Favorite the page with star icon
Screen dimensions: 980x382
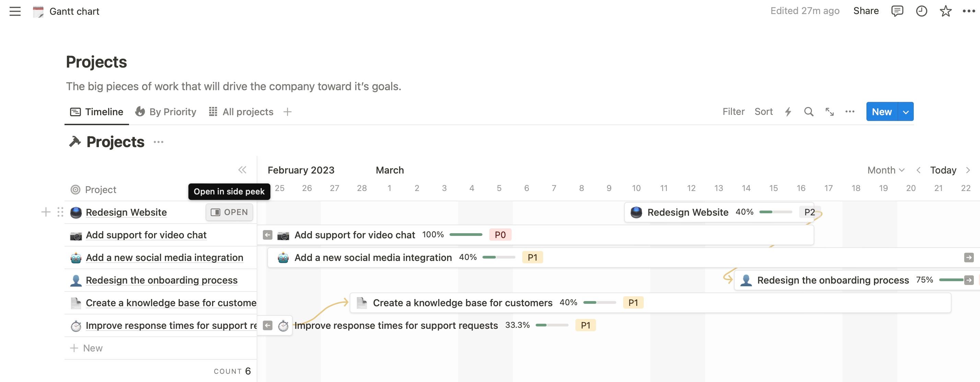point(945,11)
